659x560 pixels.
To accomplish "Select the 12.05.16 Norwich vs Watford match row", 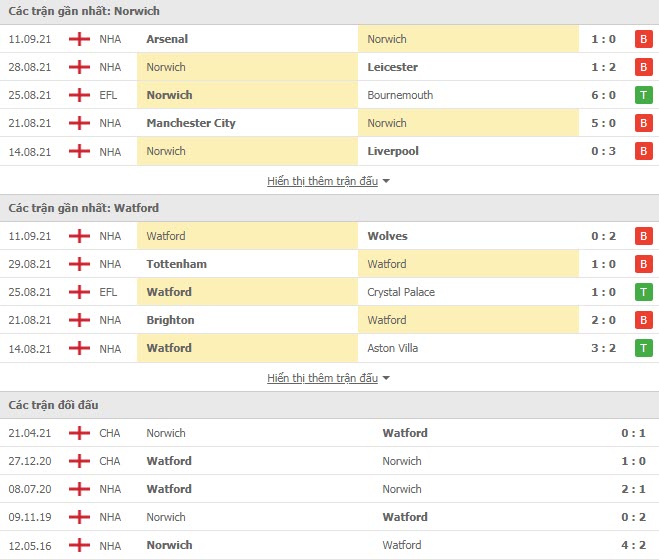I will 329,545.
